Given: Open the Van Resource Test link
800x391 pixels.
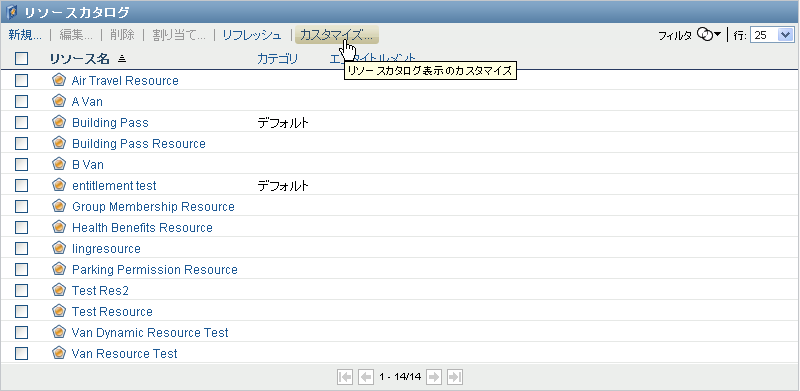Looking at the screenshot, I should click(124, 353).
